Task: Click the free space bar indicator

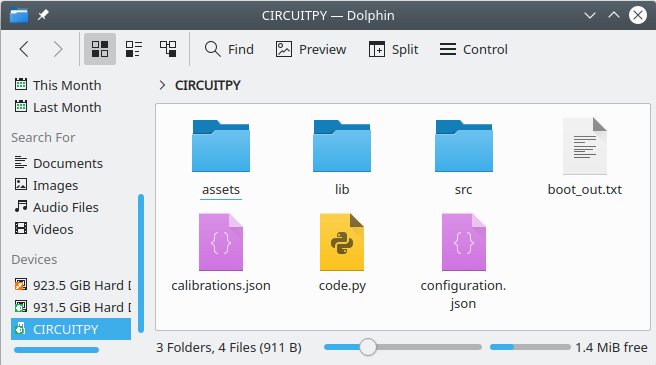Action: [530, 347]
